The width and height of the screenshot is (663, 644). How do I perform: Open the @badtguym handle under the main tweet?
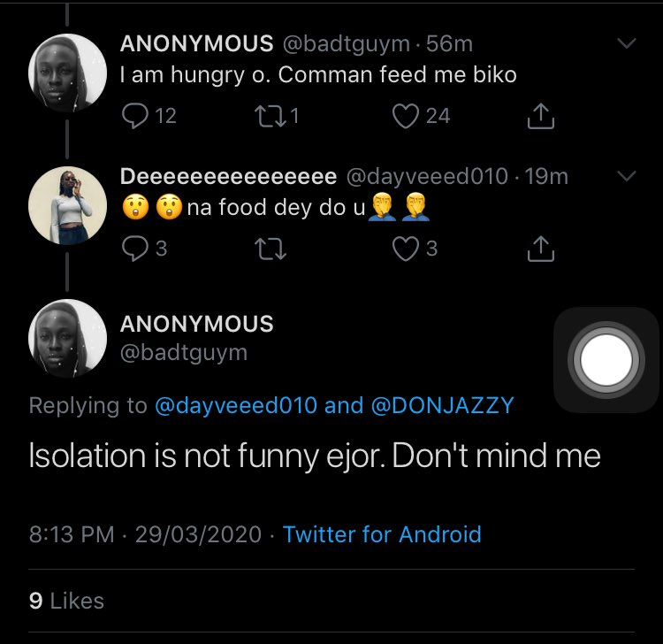(184, 353)
